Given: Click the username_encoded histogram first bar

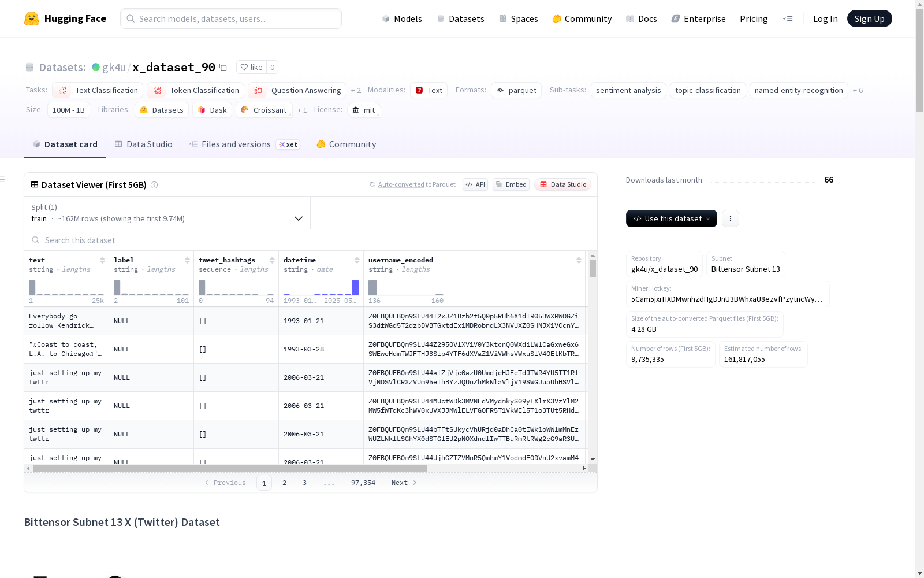Looking at the screenshot, I should pyautogui.click(x=372, y=287).
